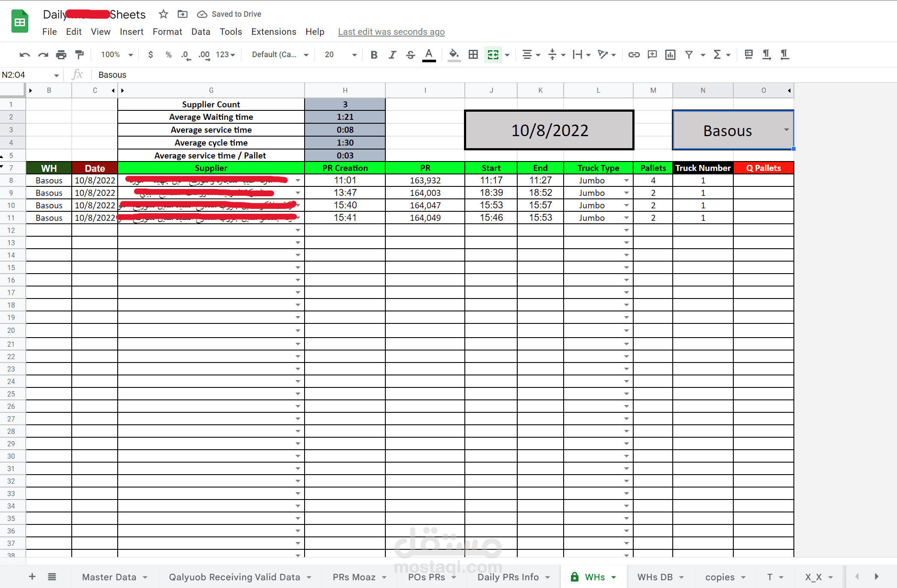Open the Fill color picker
The width and height of the screenshot is (897, 588).
click(x=454, y=55)
